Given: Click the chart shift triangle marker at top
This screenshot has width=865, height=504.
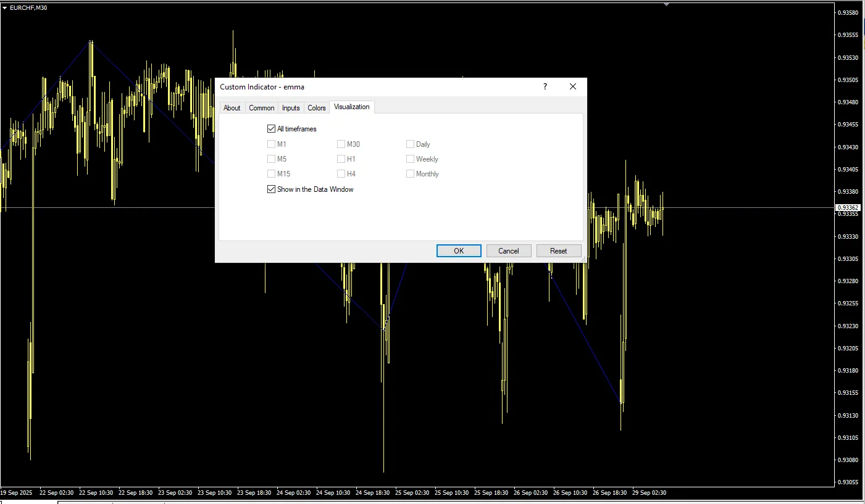Looking at the screenshot, I should (666, 4).
